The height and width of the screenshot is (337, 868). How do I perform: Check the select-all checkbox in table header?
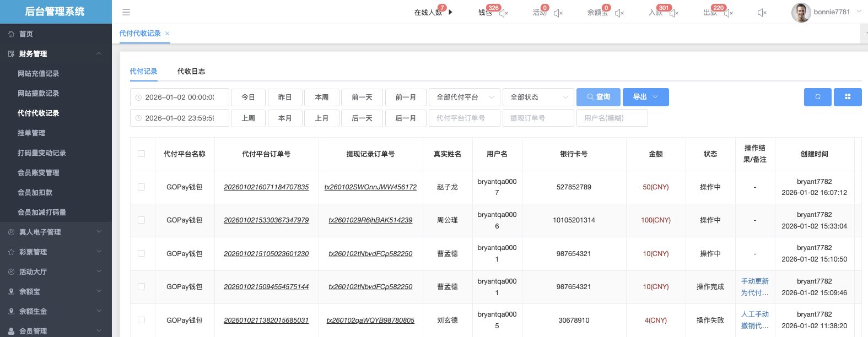(142, 154)
